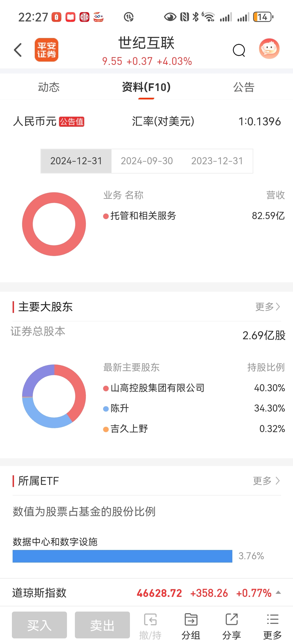Tap the shareholder donut chart

pyautogui.click(x=54, y=396)
